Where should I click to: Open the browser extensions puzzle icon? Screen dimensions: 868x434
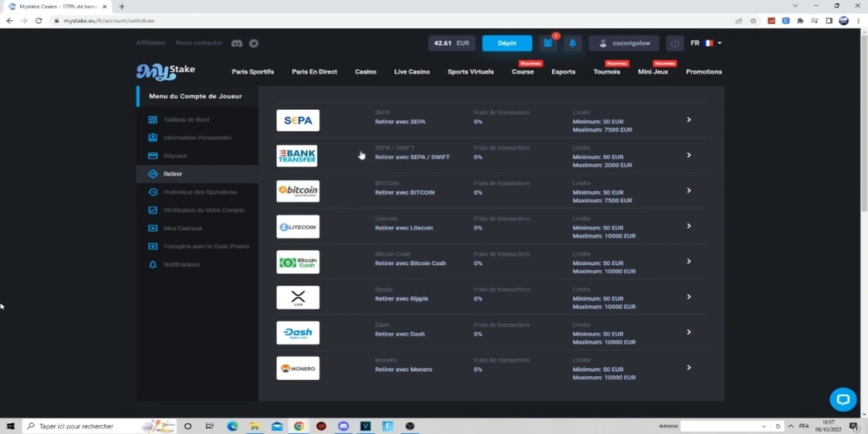point(800,21)
